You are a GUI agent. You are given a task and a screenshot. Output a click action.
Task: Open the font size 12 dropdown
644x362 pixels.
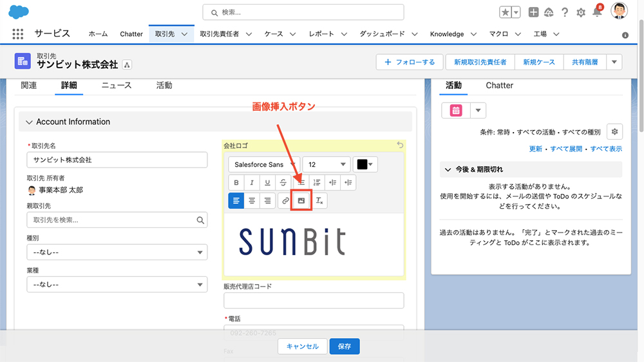(x=326, y=164)
